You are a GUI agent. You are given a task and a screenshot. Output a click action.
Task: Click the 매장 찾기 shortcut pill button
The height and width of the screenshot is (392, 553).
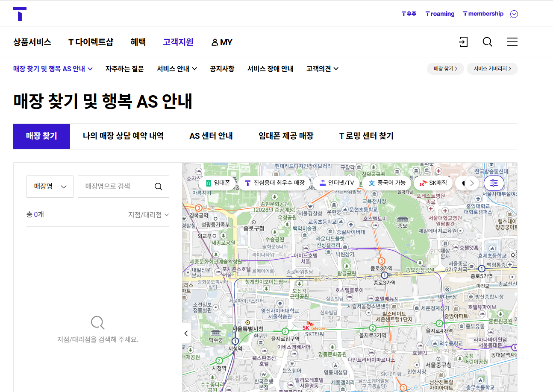pyautogui.click(x=445, y=68)
